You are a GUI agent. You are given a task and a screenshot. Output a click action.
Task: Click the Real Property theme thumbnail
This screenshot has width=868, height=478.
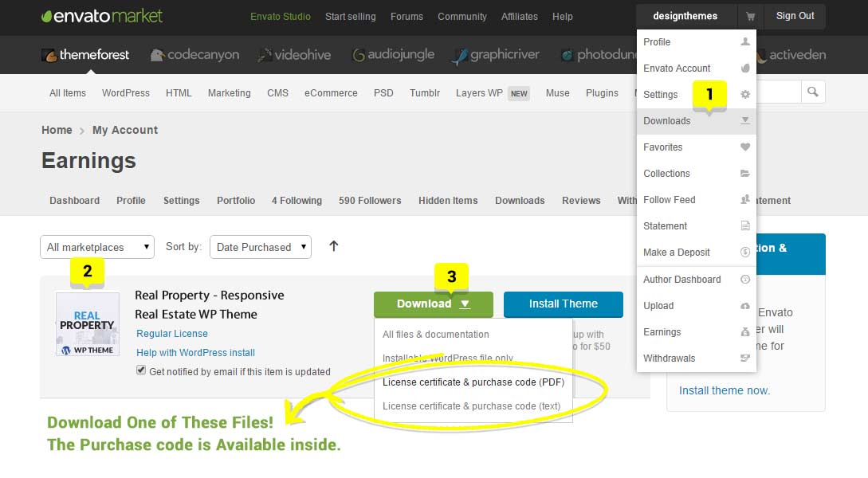click(88, 323)
